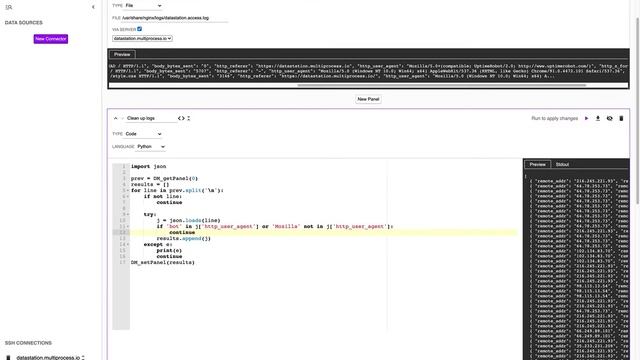Click the DM_getPanel(0) code line

point(164,178)
